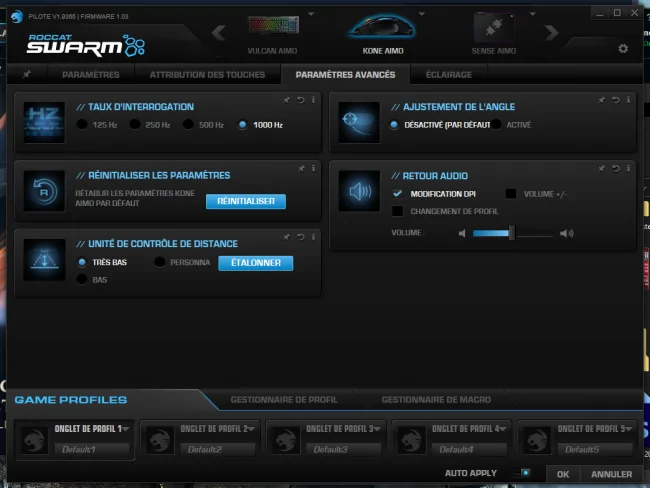Show info for Réinitialiser les paramètres
650x488 pixels.
pyautogui.click(x=313, y=168)
